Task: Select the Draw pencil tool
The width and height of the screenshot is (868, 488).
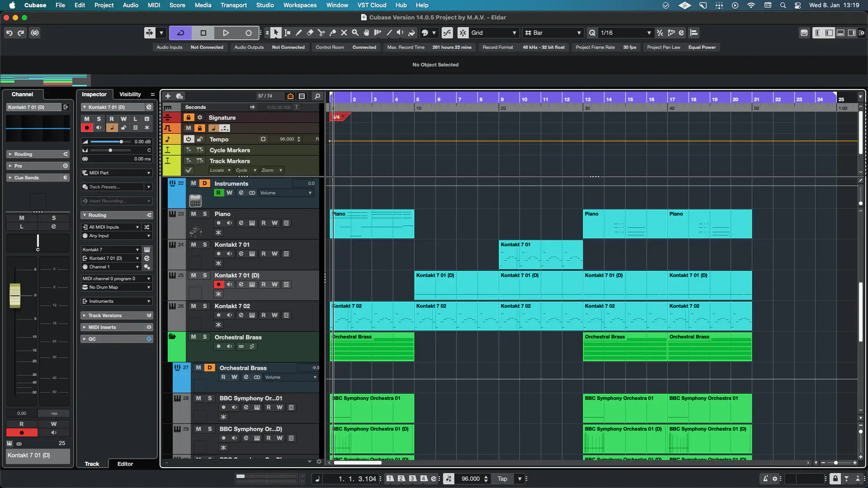Action: click(299, 33)
